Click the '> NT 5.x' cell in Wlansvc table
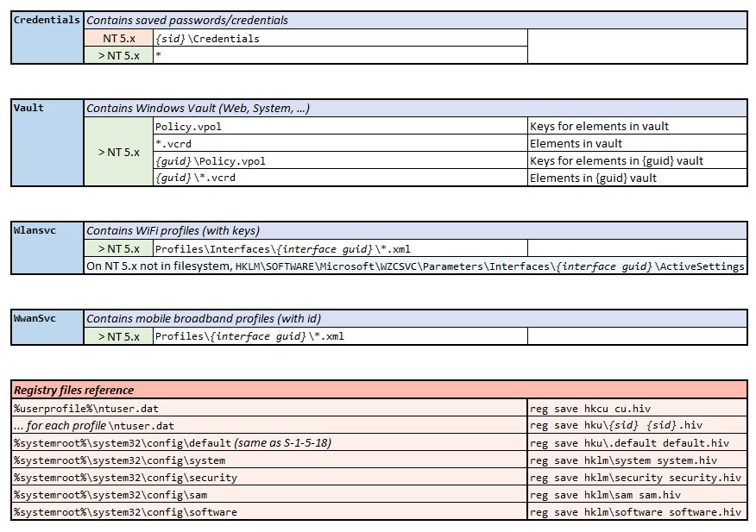Image resolution: width=756 pixels, height=532 pixels. click(x=119, y=248)
